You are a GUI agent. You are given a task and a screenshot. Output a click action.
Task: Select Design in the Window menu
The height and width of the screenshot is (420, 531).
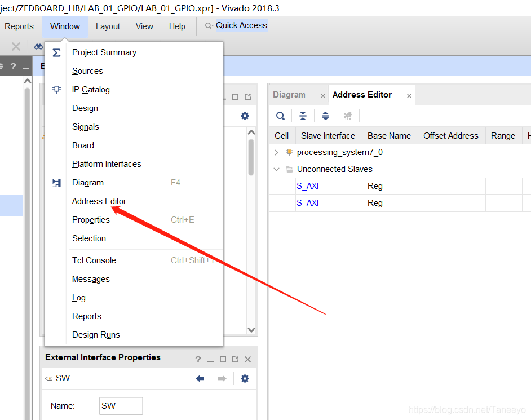click(x=134, y=108)
